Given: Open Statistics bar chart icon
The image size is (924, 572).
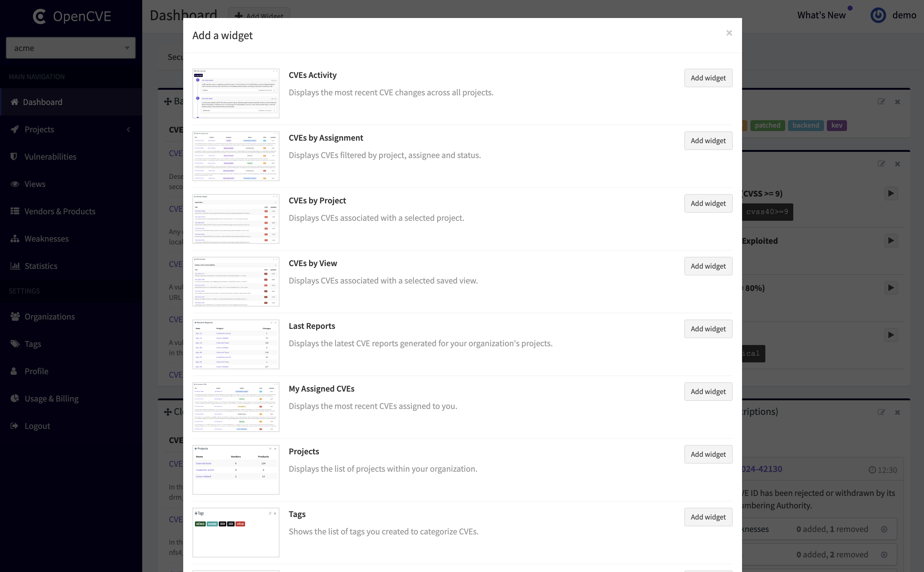Looking at the screenshot, I should click(15, 266).
